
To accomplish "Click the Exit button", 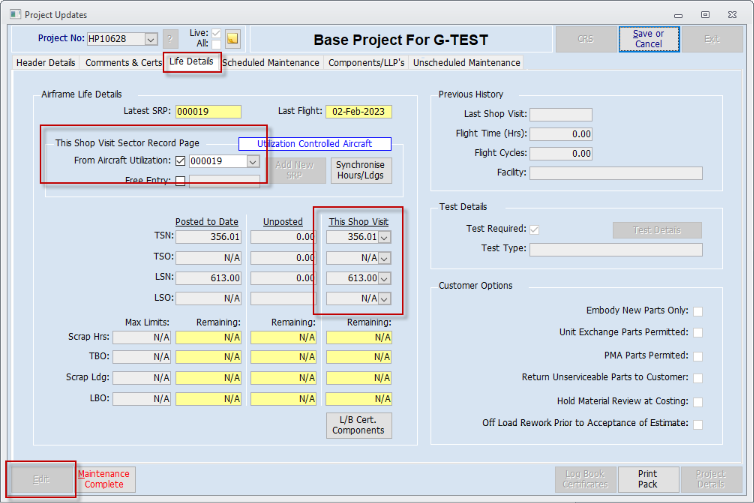I will 712,39.
